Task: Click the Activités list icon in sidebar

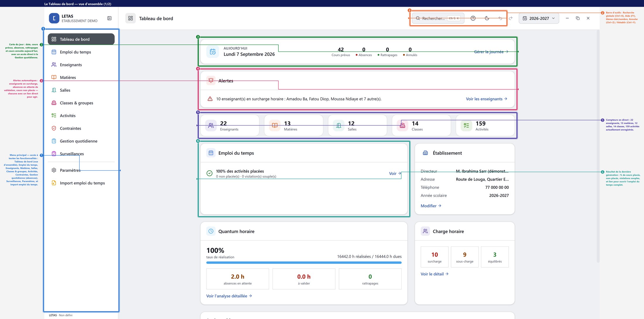Action: [x=54, y=116]
